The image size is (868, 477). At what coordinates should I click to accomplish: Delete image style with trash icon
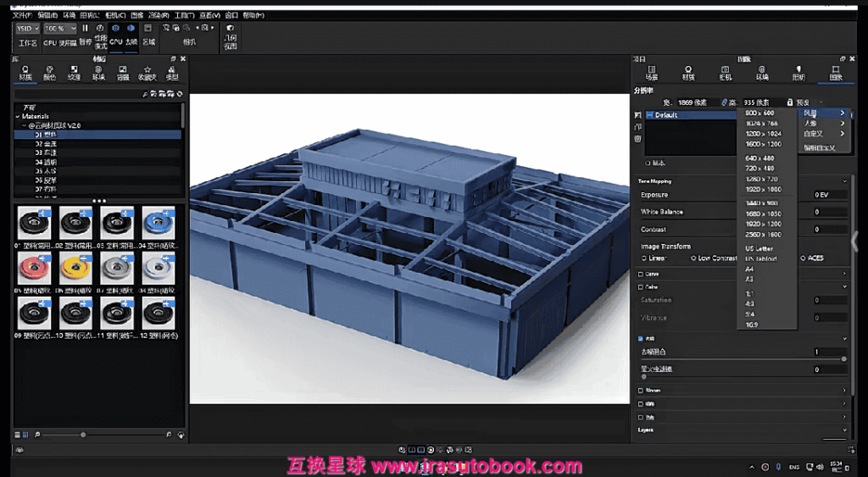tap(637, 139)
